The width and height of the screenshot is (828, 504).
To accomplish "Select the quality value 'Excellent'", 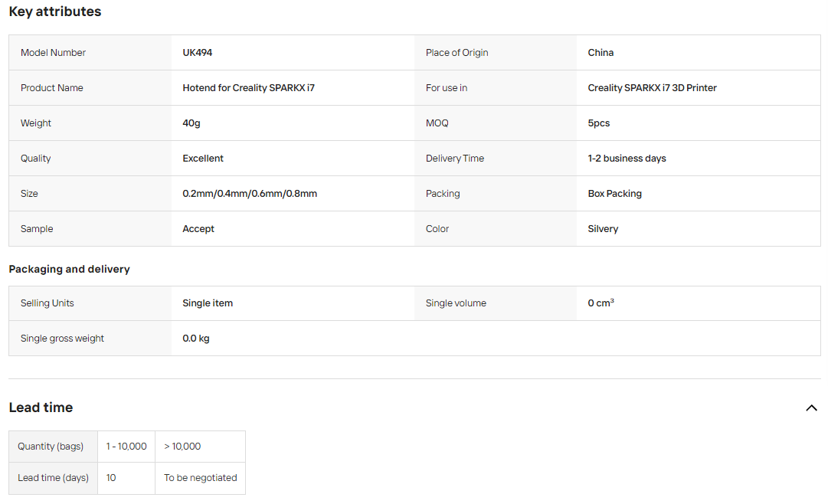I will pyautogui.click(x=203, y=158).
